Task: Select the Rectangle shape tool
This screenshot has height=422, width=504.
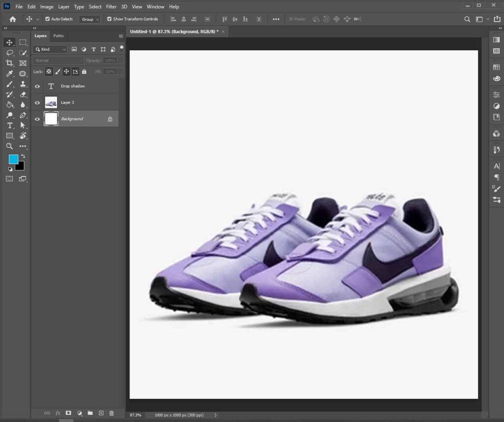Action: [x=9, y=135]
